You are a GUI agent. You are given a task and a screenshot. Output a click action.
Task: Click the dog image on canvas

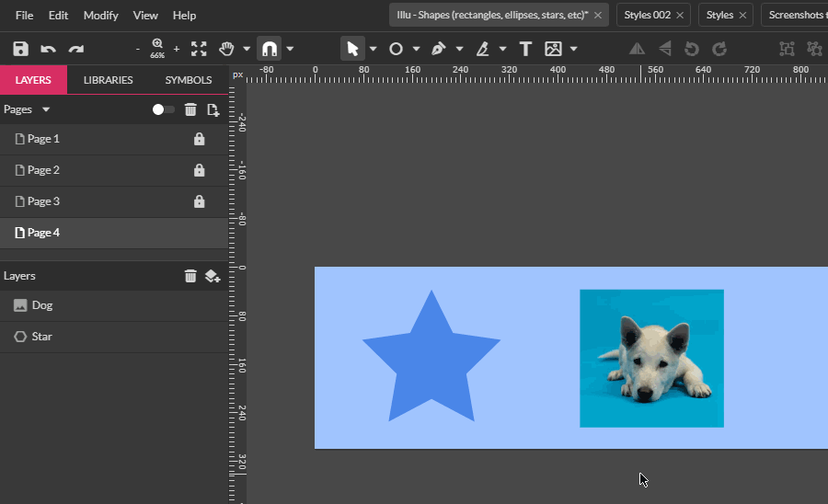click(651, 359)
